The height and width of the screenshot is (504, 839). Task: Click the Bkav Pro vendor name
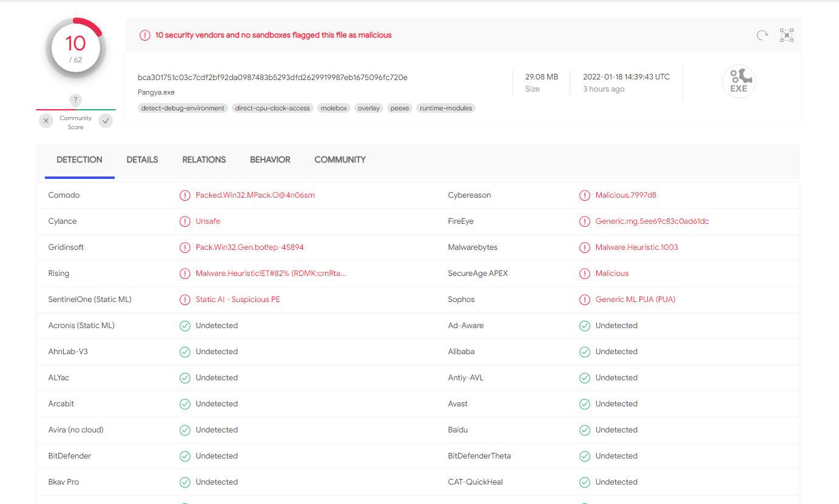(64, 482)
